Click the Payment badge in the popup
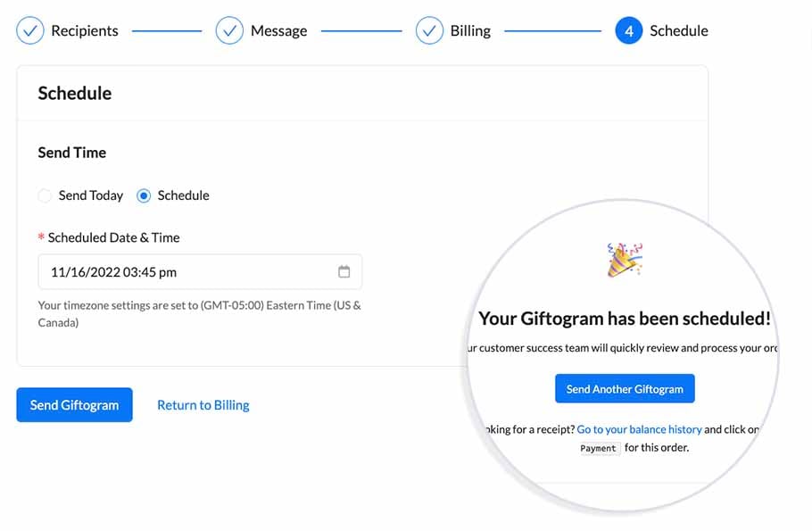Image resolution: width=812 pixels, height=531 pixels. pos(598,449)
